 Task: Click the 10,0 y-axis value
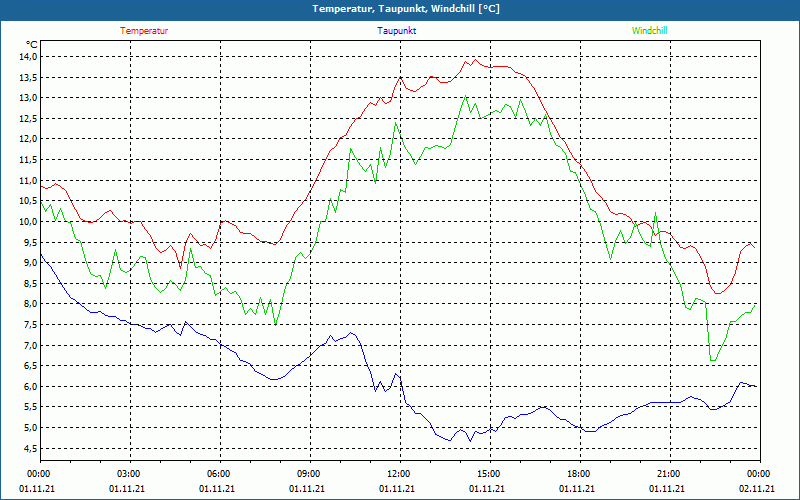[28, 221]
